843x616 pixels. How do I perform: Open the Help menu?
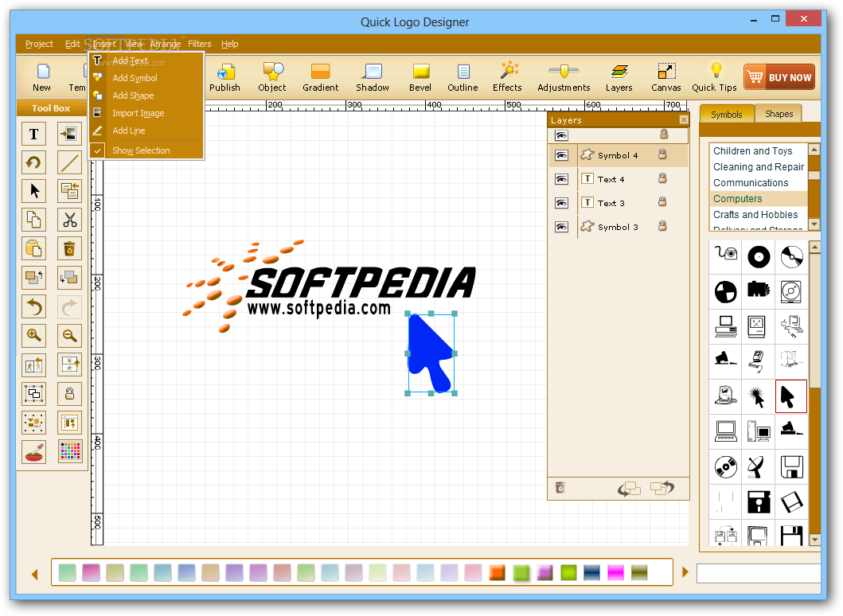[x=229, y=44]
